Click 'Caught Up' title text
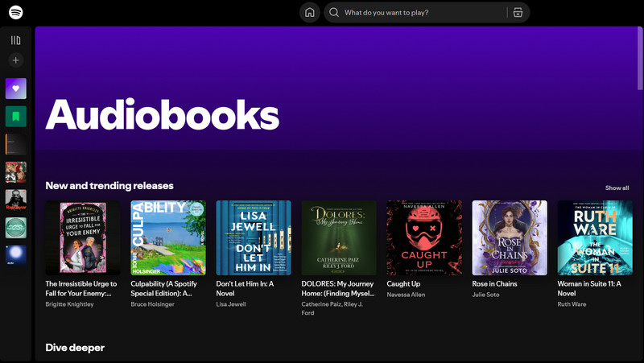 click(403, 284)
